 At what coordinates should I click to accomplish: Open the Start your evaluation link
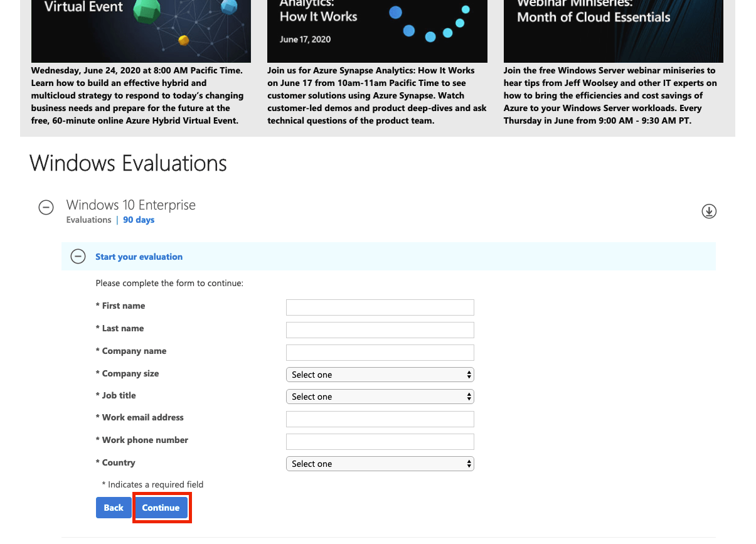click(x=139, y=257)
